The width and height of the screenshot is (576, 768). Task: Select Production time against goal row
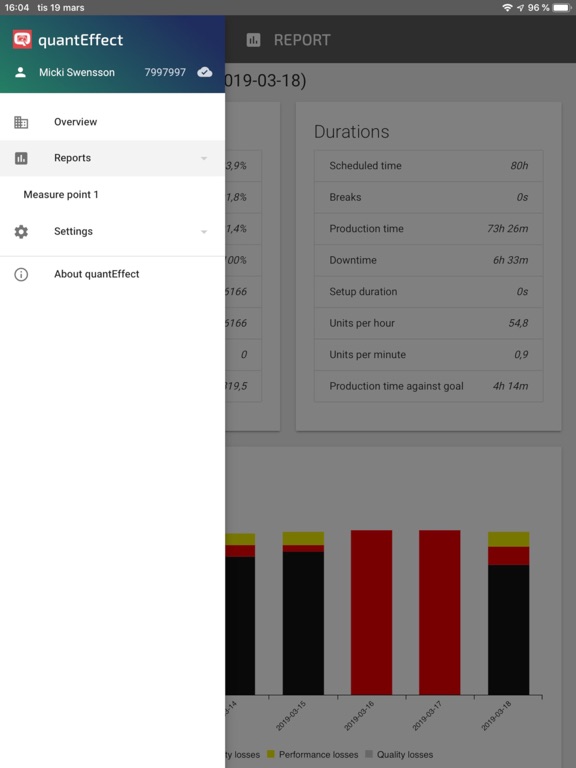point(429,386)
